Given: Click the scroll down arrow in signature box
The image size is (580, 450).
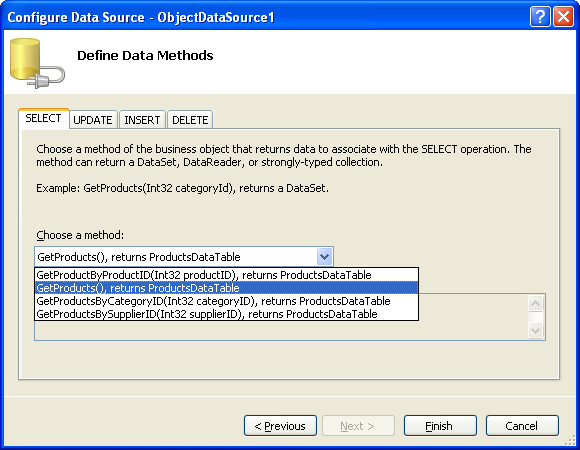Looking at the screenshot, I should tap(536, 330).
